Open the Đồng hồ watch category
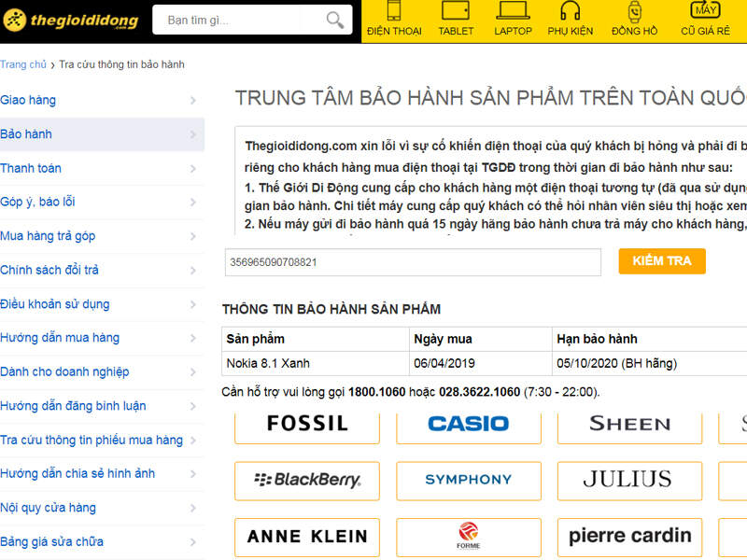 click(x=635, y=21)
